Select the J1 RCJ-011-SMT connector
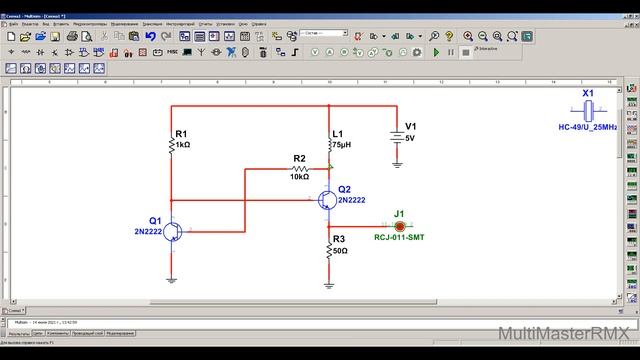The width and height of the screenshot is (640, 360). pos(400,226)
